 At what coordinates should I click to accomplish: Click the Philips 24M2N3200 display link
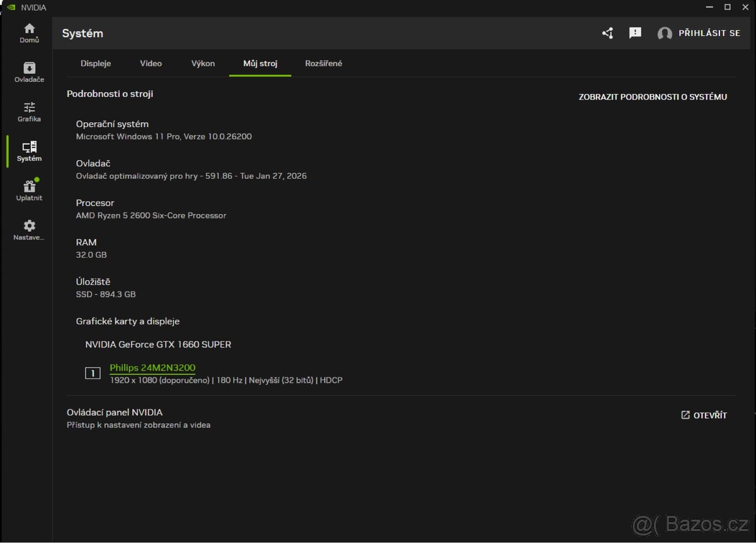pos(152,368)
